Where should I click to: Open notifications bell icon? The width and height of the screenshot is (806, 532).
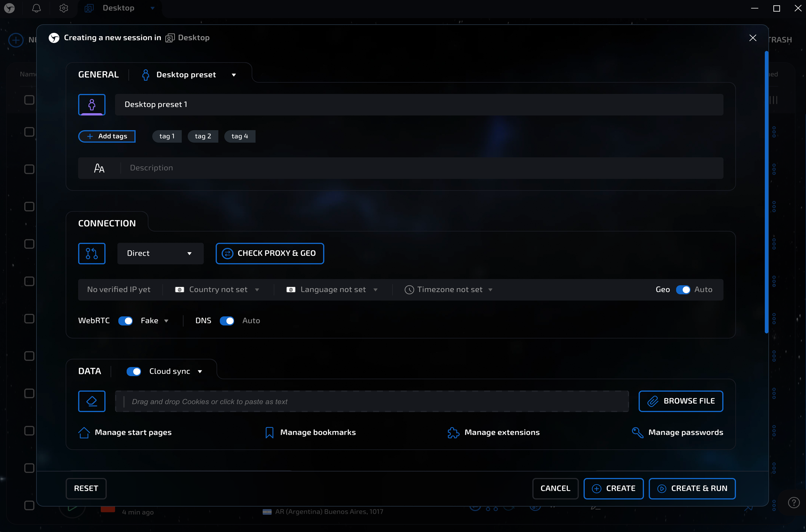[36, 8]
